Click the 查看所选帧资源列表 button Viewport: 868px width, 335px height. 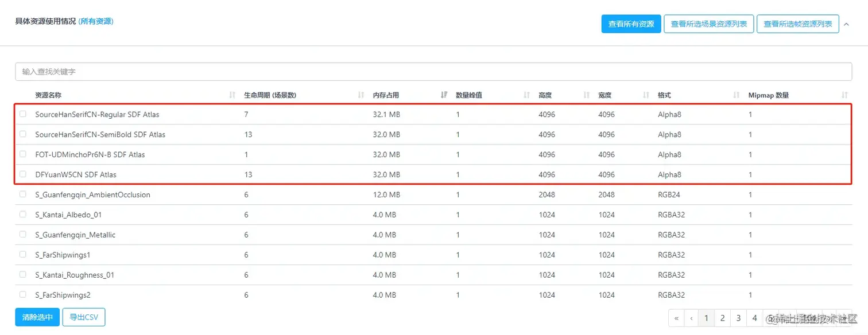798,24
